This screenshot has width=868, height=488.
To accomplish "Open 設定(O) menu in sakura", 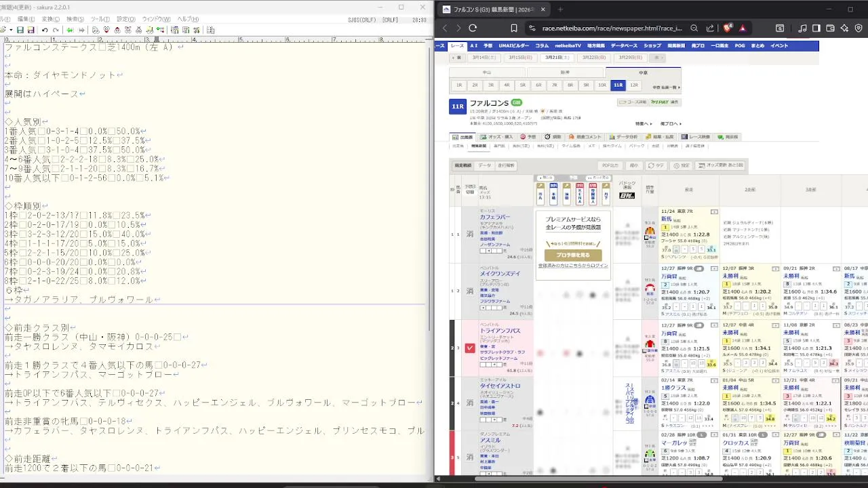I will (x=126, y=19).
